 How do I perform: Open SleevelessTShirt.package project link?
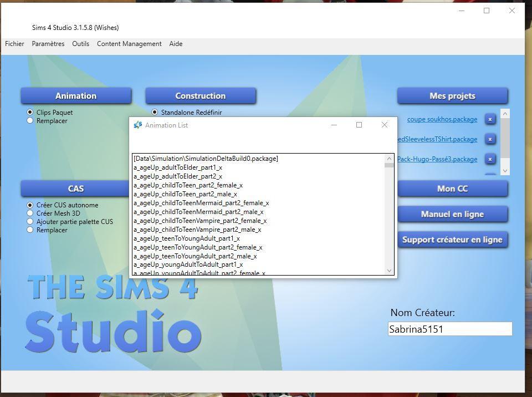pos(437,139)
